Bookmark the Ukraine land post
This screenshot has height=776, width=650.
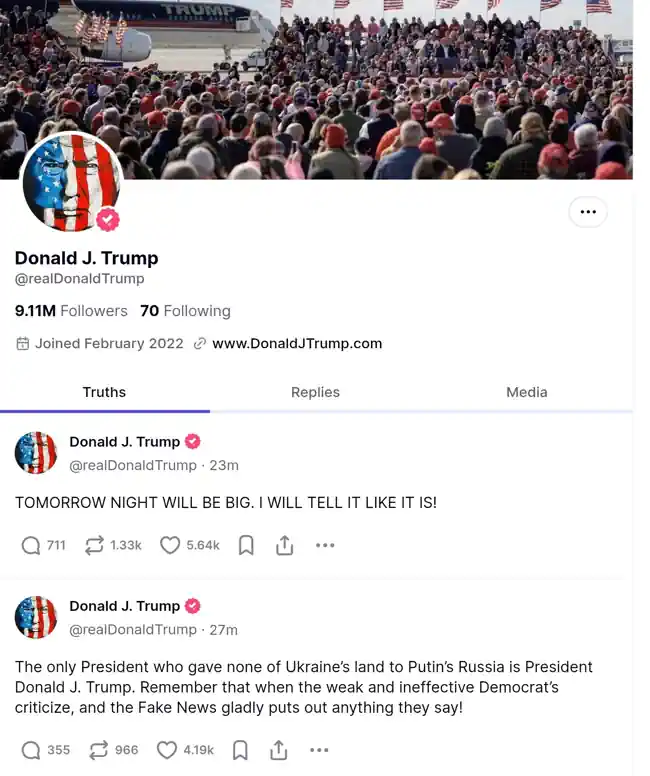click(240, 750)
